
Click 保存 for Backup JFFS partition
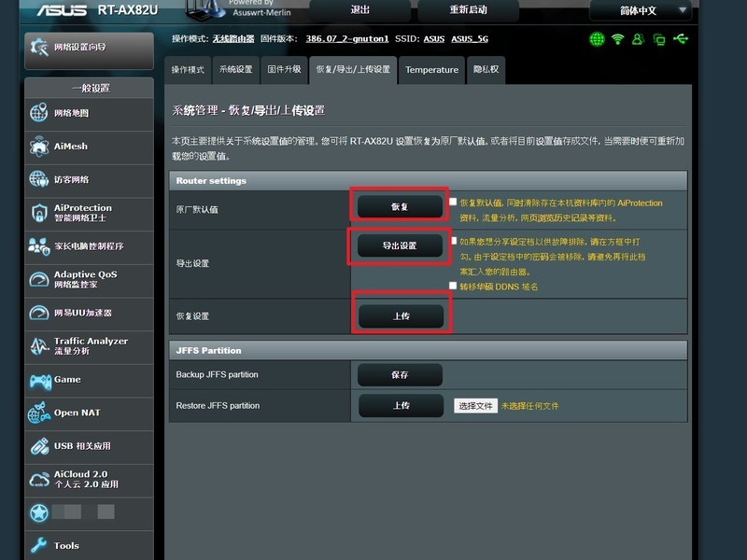[400, 375]
